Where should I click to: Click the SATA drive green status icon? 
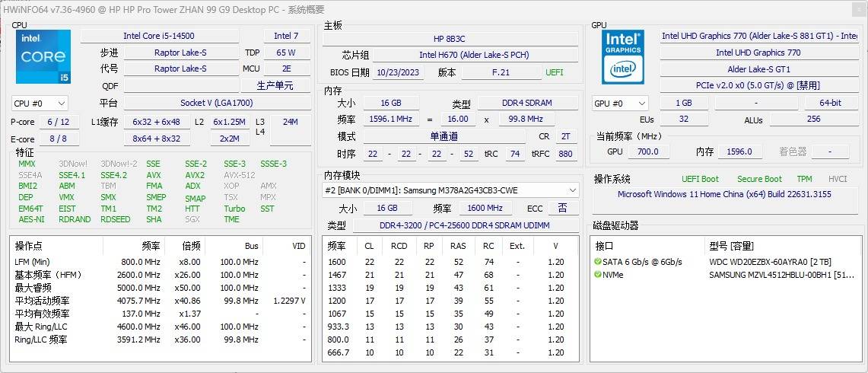pos(598,262)
